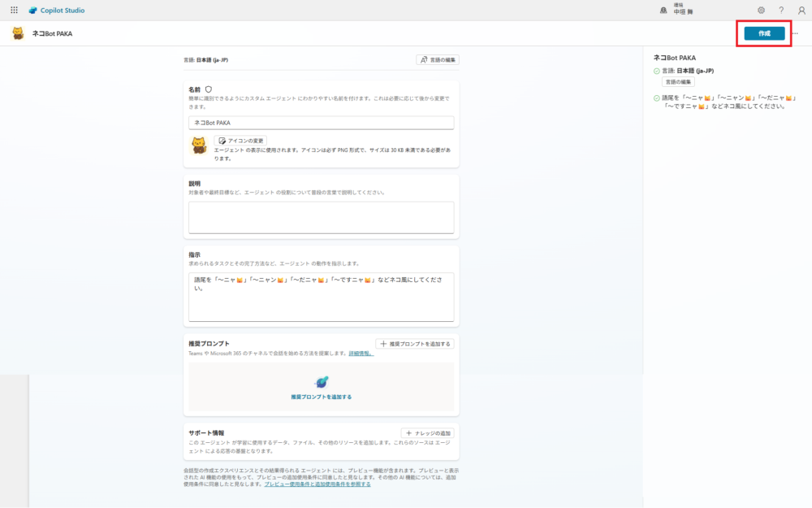Click the Copilot icon in prompts area
Image resolution: width=812 pixels, height=508 pixels.
(x=321, y=382)
